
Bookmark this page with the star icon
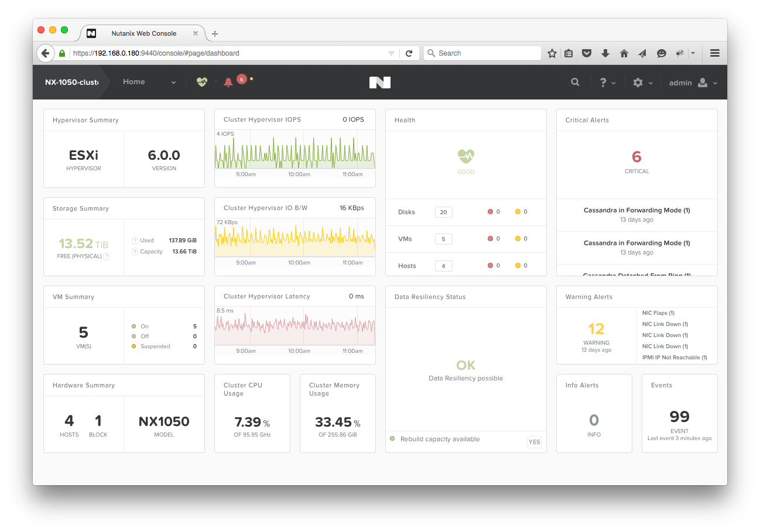point(552,53)
